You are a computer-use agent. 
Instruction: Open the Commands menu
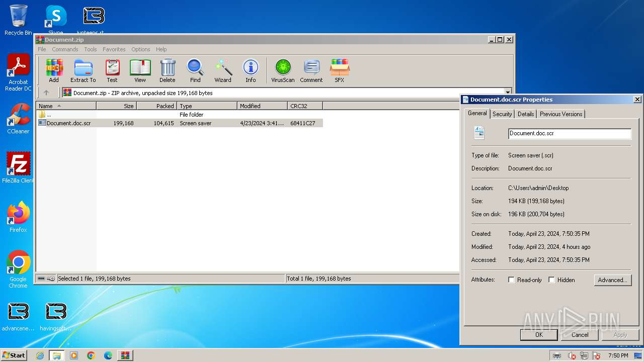[65, 49]
